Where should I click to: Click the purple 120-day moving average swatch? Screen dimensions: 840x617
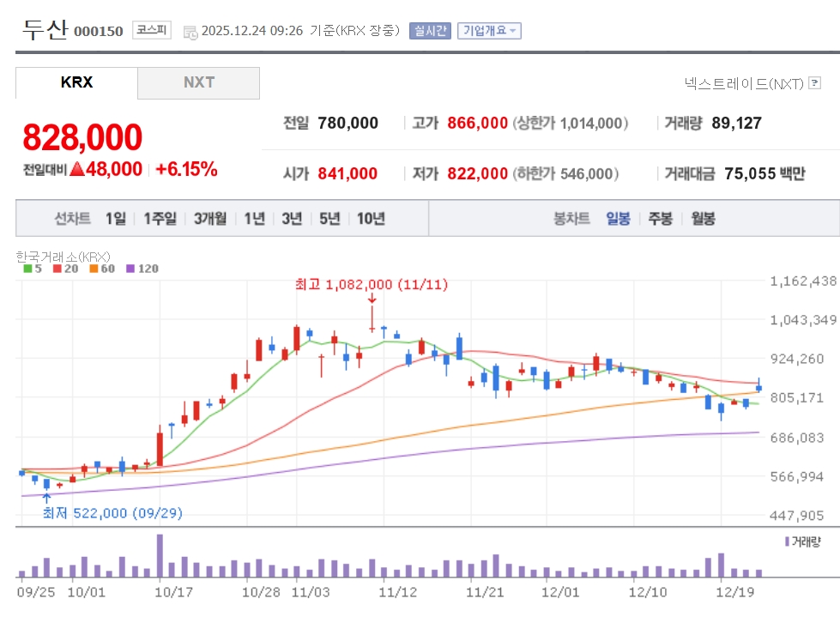click(x=131, y=269)
